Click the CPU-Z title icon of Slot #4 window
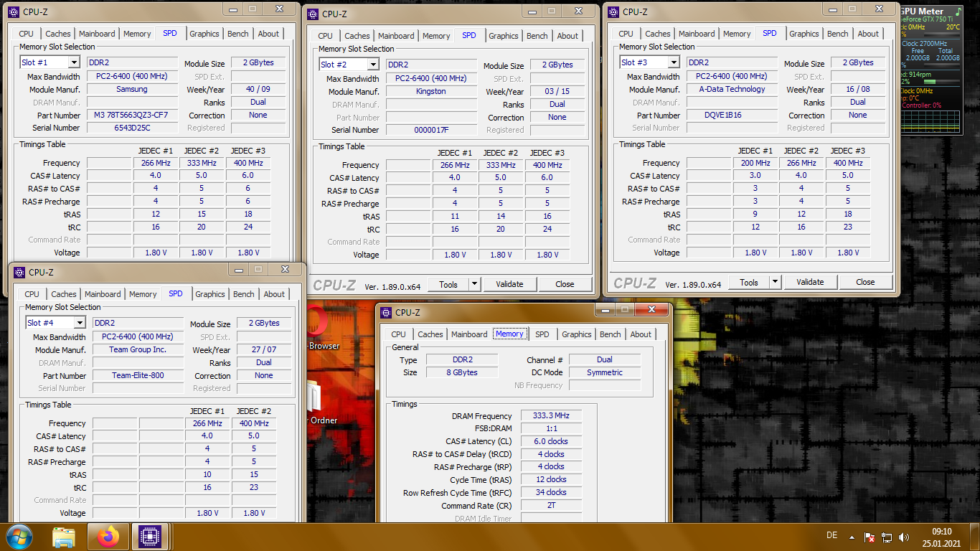The height and width of the screenshot is (551, 980). tap(19, 273)
